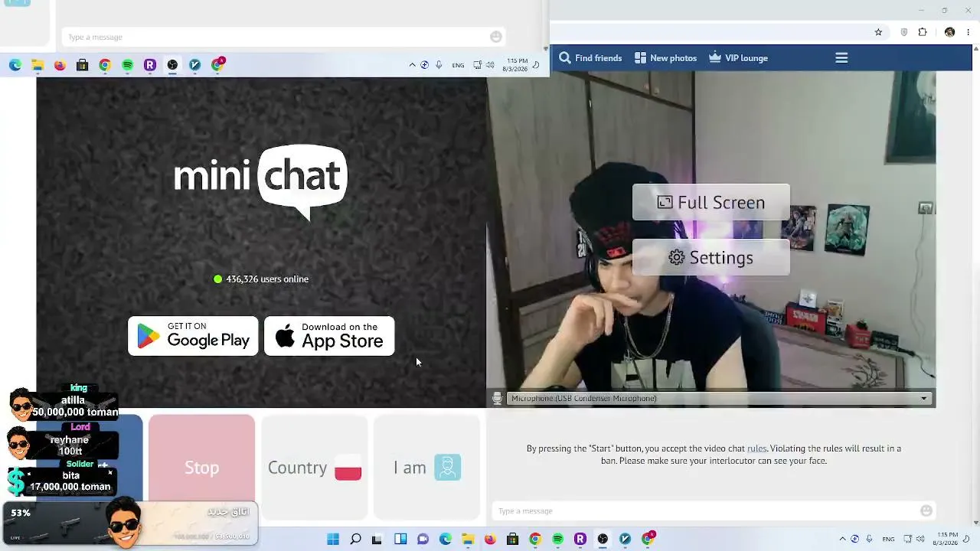Open New photos in the minichat header
Screen dimensions: 980x551
coord(665,58)
